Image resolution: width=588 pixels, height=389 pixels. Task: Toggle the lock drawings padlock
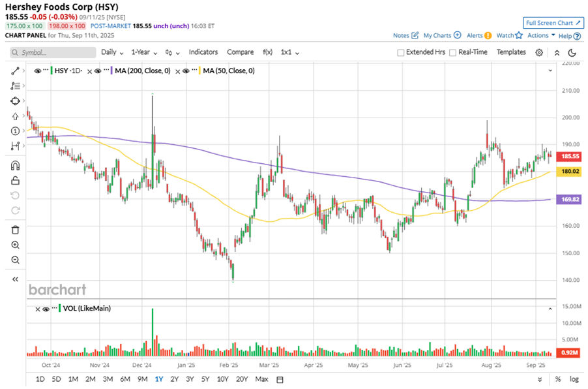(x=15, y=181)
